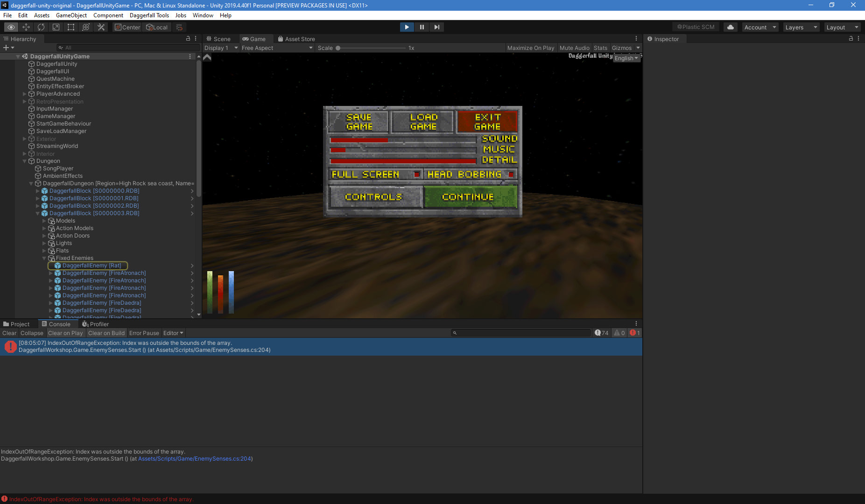Image resolution: width=865 pixels, height=504 pixels.
Task: Toggle Collapse in Console
Action: (x=32, y=333)
